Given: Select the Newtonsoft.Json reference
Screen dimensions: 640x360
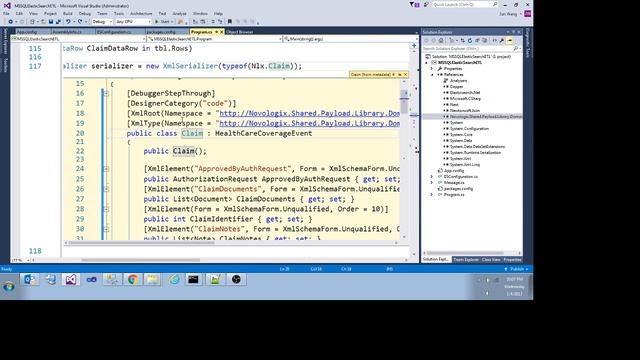Looking at the screenshot, I should 464,111.
